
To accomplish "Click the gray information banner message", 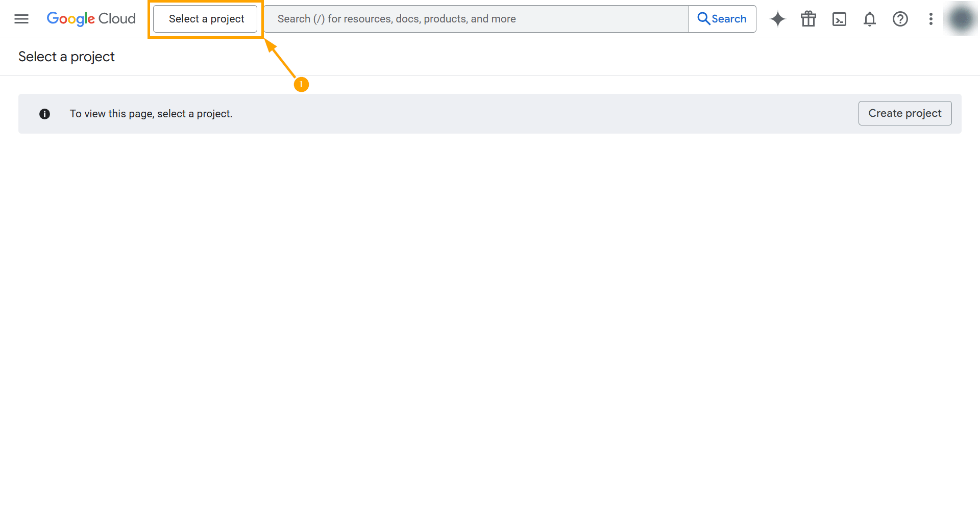I will (x=151, y=114).
